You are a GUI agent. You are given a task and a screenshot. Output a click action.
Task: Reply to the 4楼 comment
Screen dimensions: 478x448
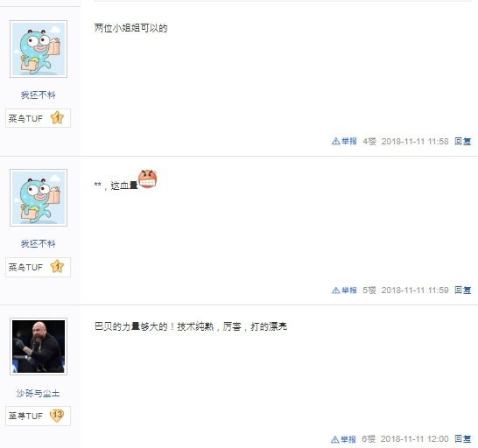coord(463,142)
